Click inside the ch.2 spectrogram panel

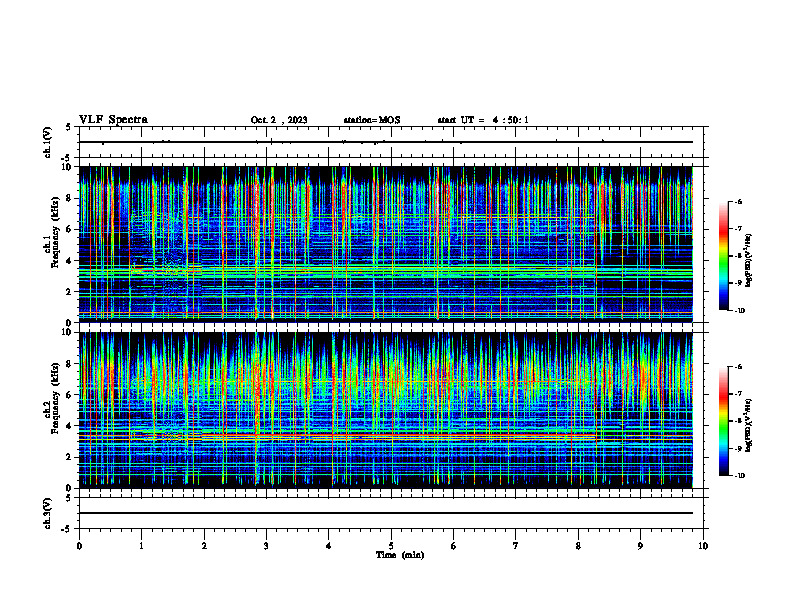click(x=386, y=410)
